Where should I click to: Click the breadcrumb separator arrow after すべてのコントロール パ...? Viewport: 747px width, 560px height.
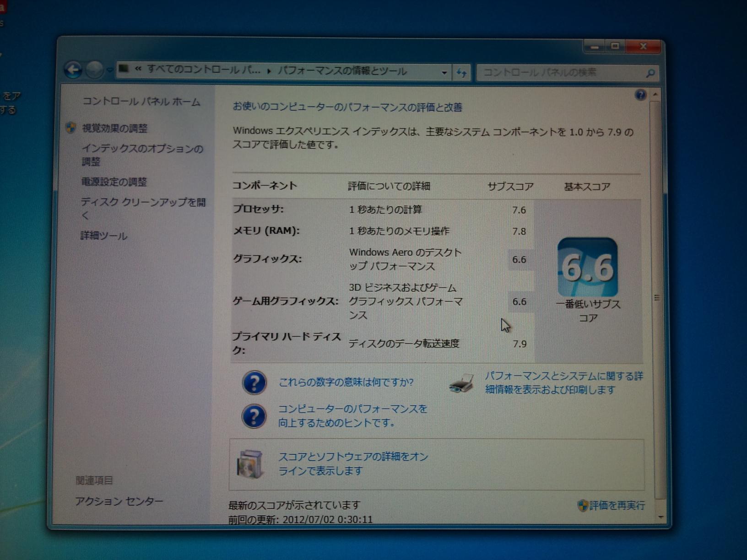pos(269,71)
